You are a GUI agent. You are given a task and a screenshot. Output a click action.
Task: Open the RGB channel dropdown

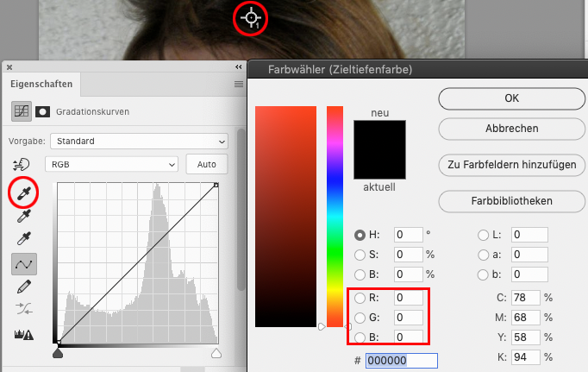click(x=115, y=164)
